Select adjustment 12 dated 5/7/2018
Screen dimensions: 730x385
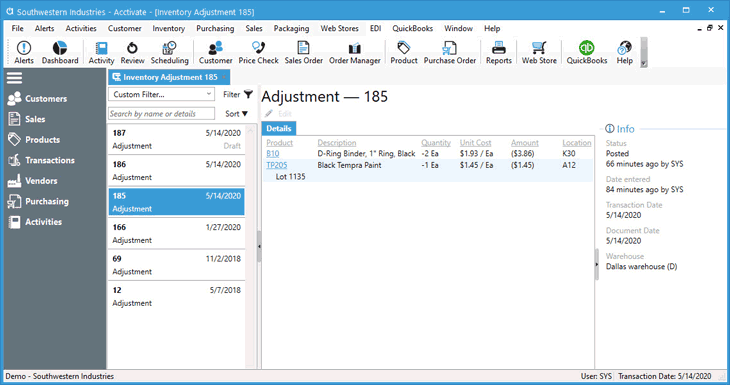(x=176, y=297)
